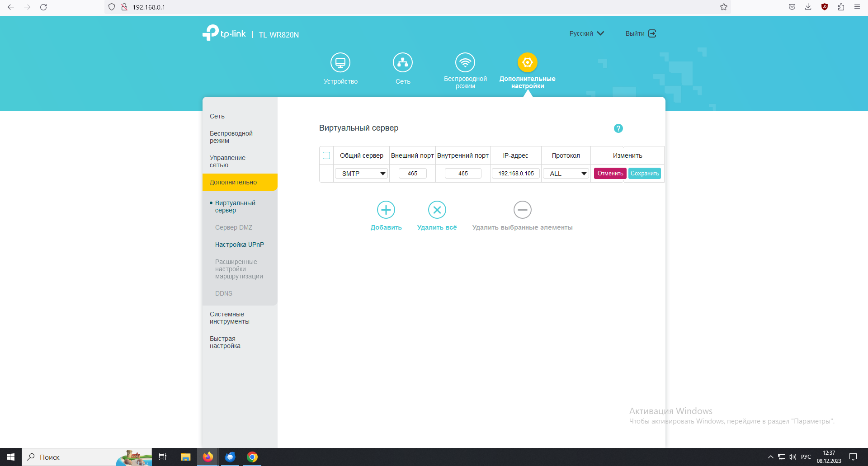Click the tp-link logo
Viewport: 868px width, 466px height.
tap(224, 33)
